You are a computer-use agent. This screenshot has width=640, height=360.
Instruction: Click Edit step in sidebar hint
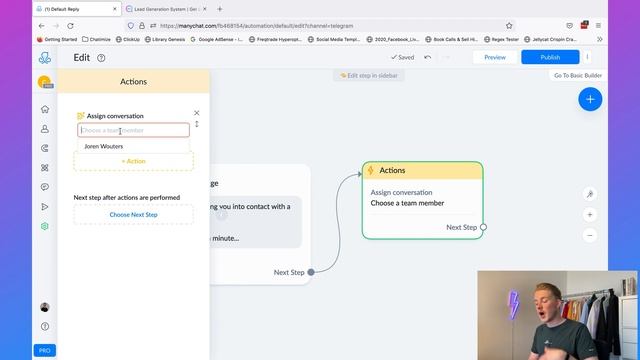click(x=369, y=76)
